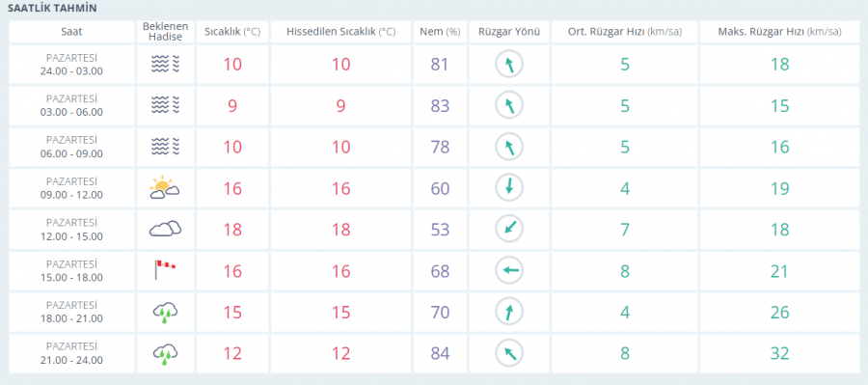Select the PAZARTESİ 03.00 - 06.00 time cell
Viewport: 868px width, 385px height.
[x=72, y=105]
